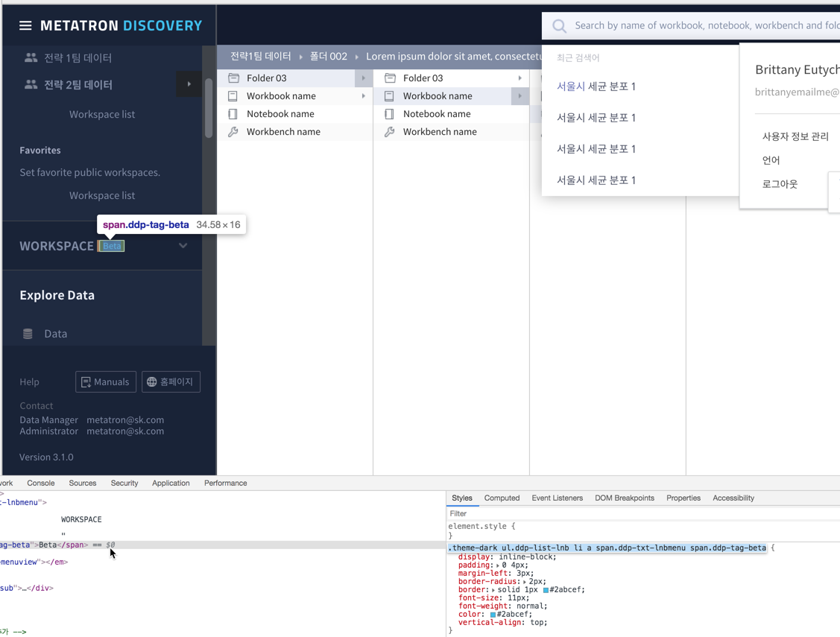Click Explore Data heading
Viewport: 840px width, 637px height.
57,295
